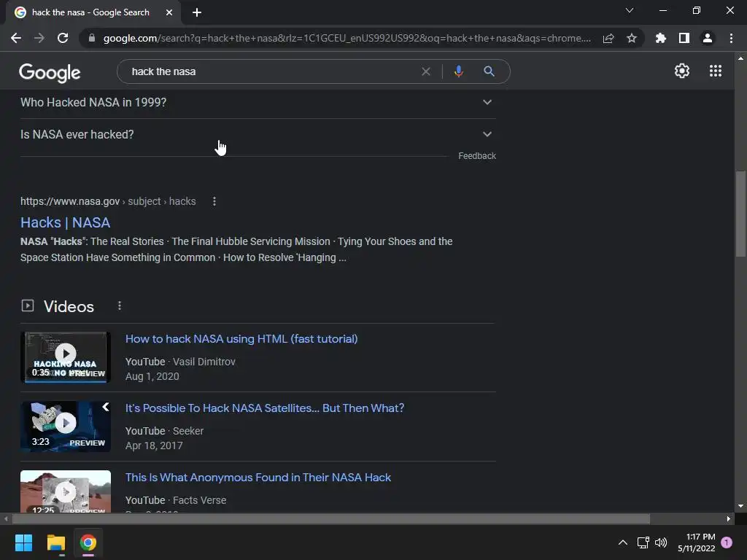The height and width of the screenshot is (560, 747).
Task: Open network status tray icon
Action: (643, 542)
